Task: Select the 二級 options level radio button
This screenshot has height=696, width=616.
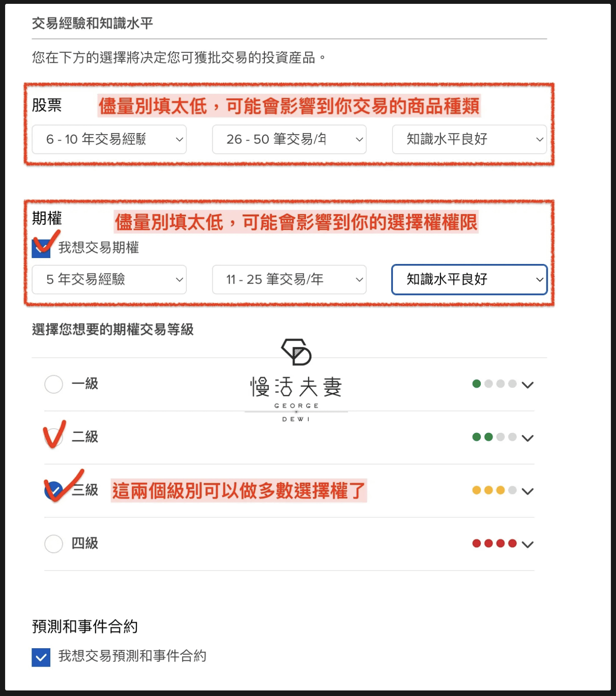Action: pos(54,438)
